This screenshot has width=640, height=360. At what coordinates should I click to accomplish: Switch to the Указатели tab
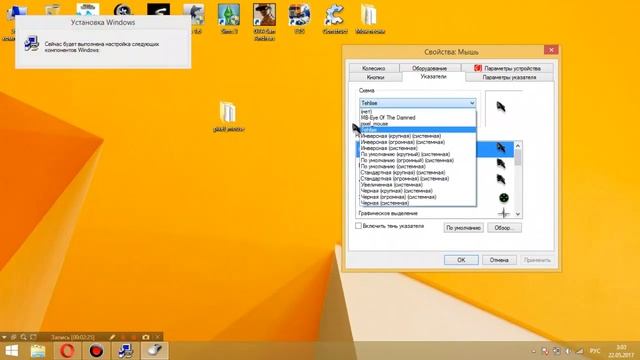pyautogui.click(x=433, y=77)
